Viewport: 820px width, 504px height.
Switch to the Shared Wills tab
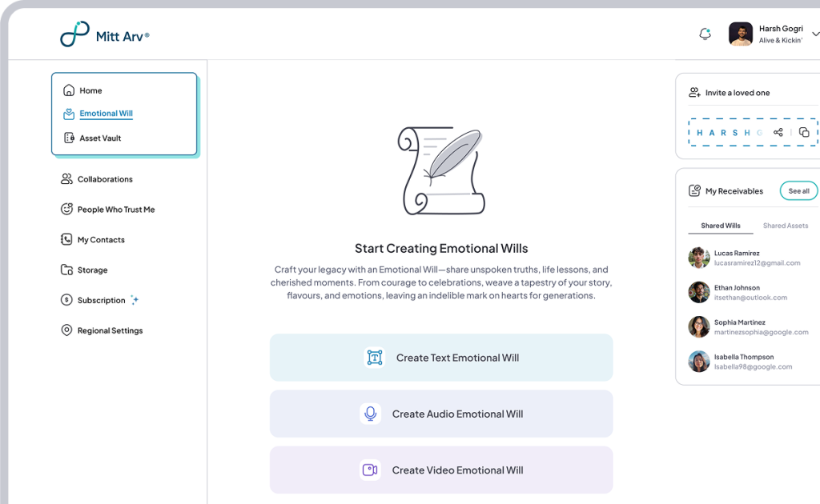721,226
